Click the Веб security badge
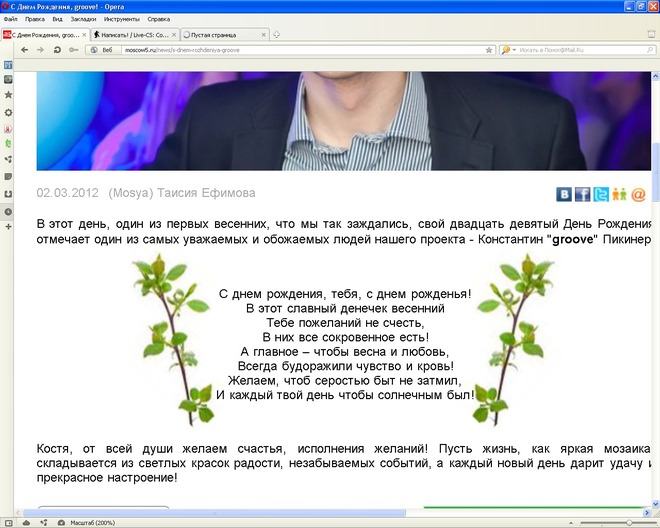 pos(103,50)
